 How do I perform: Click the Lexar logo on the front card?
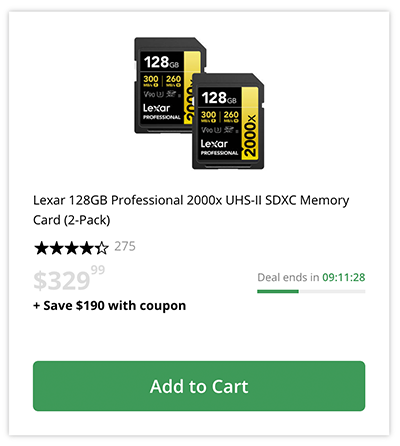pyautogui.click(x=214, y=144)
